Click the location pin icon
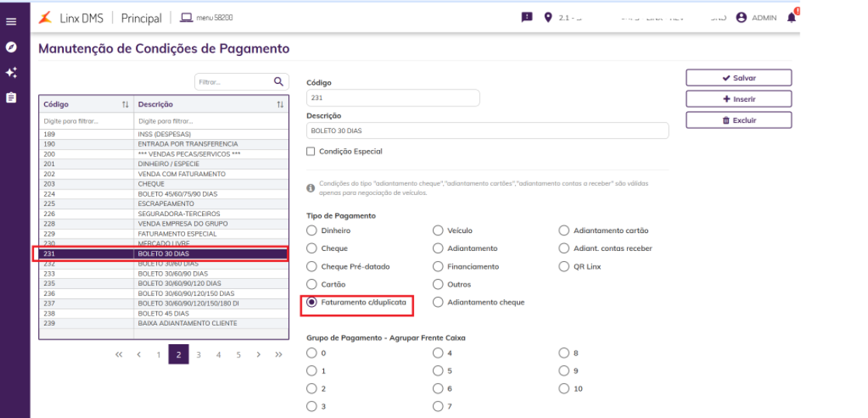 pos(548,18)
